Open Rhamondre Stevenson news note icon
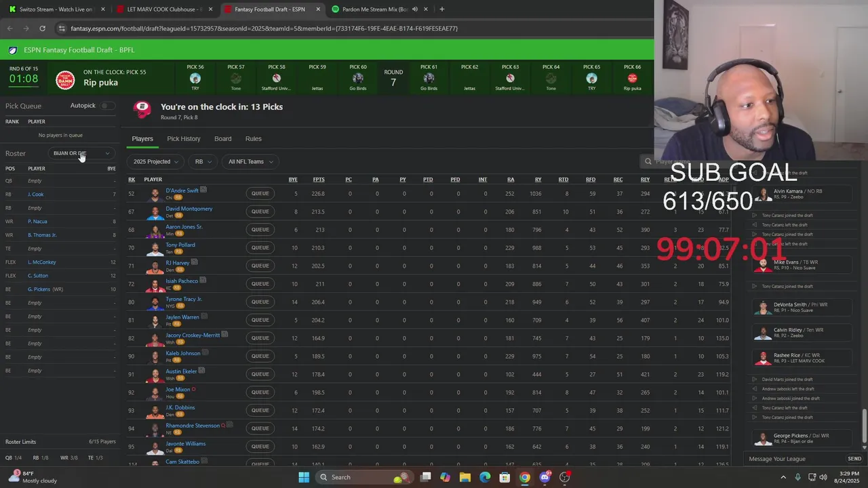868x488 pixels. pos(230,425)
